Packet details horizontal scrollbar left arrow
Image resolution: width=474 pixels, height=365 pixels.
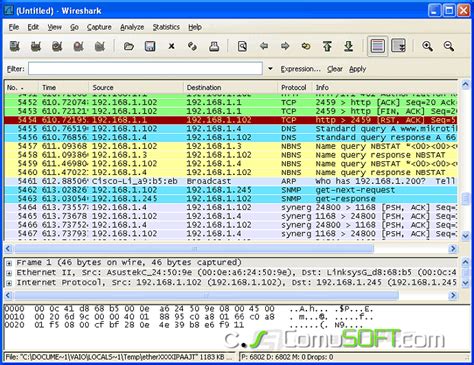(x=9, y=295)
